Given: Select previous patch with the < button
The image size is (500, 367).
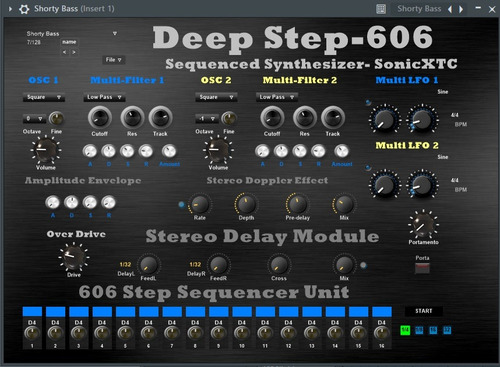Looking at the screenshot, I should pos(65,52).
